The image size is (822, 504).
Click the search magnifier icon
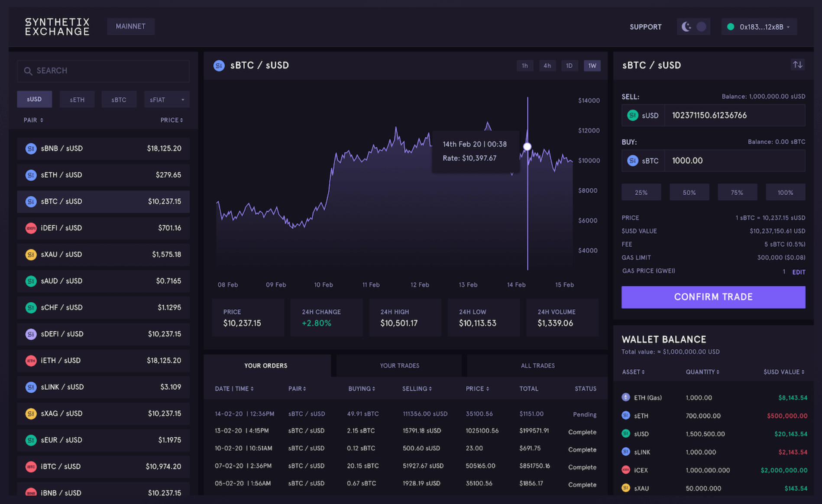click(28, 71)
